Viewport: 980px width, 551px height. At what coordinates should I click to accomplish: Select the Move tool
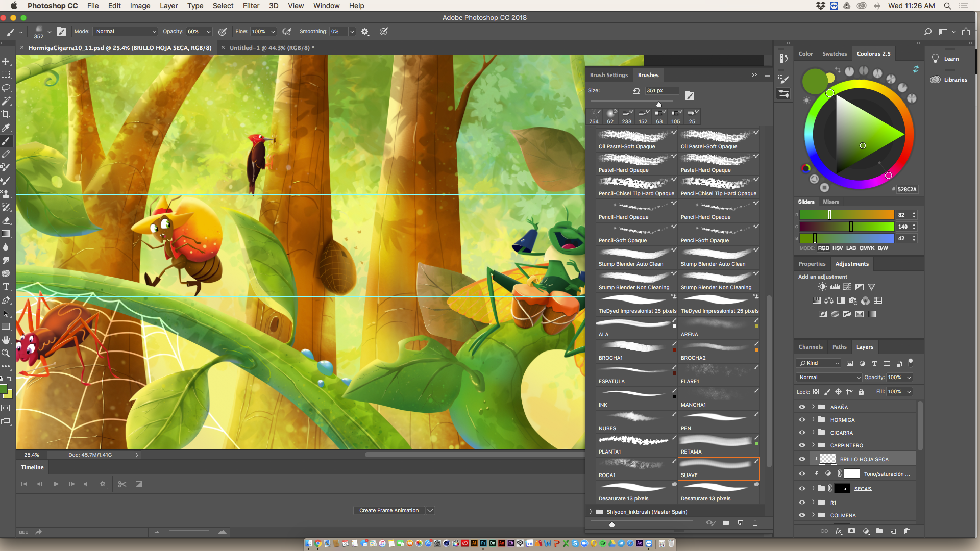6,61
